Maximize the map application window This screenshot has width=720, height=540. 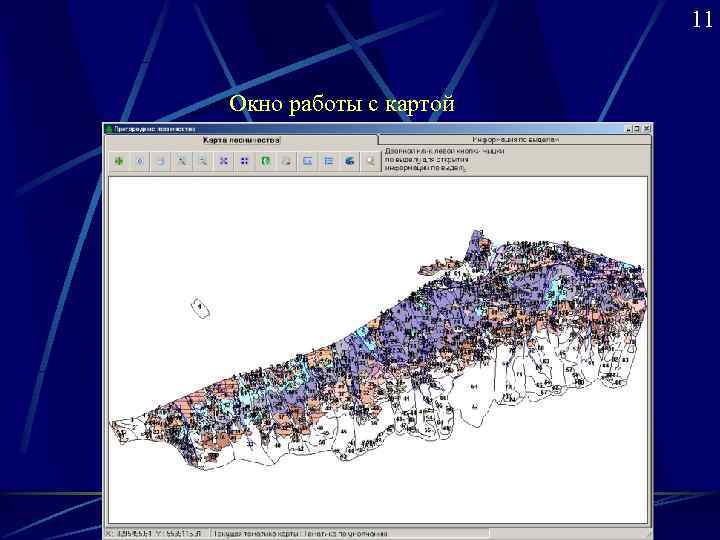coord(637,129)
